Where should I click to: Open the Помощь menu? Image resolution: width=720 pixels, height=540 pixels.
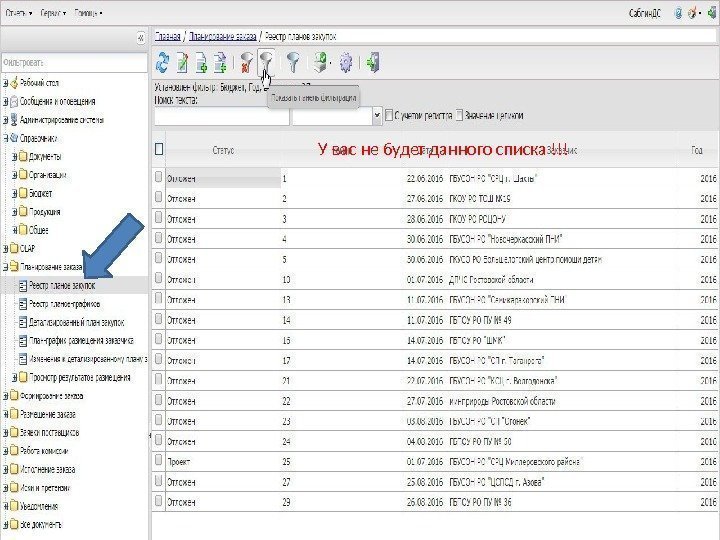click(x=88, y=13)
